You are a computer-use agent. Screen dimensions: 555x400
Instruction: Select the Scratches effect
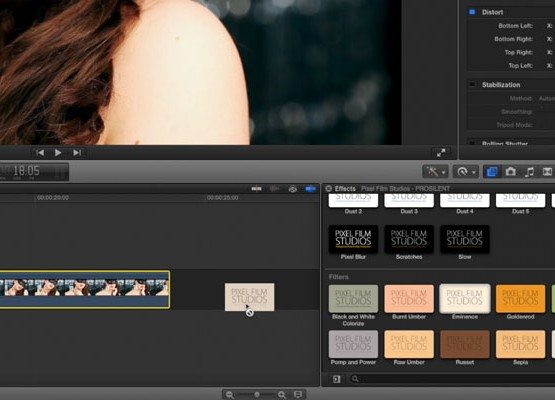[x=409, y=239]
